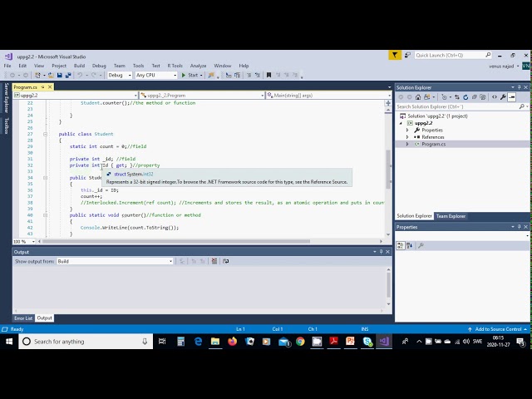Image resolution: width=532 pixels, height=399 pixels.
Task: Close the Program.cs editor tab
Action: (50, 87)
